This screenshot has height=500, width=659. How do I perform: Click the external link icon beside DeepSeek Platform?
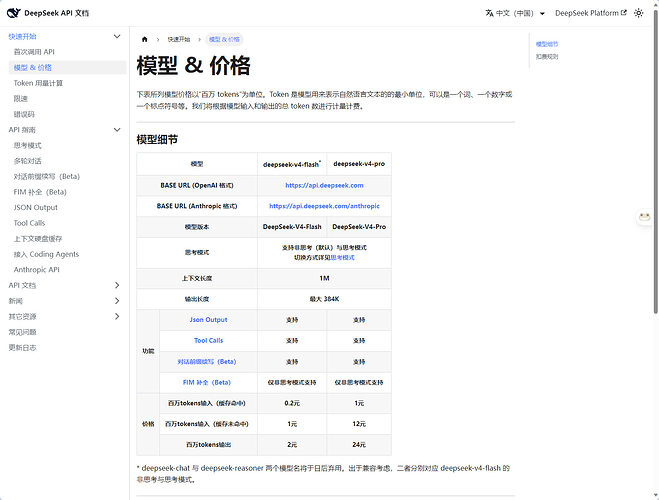[624, 13]
